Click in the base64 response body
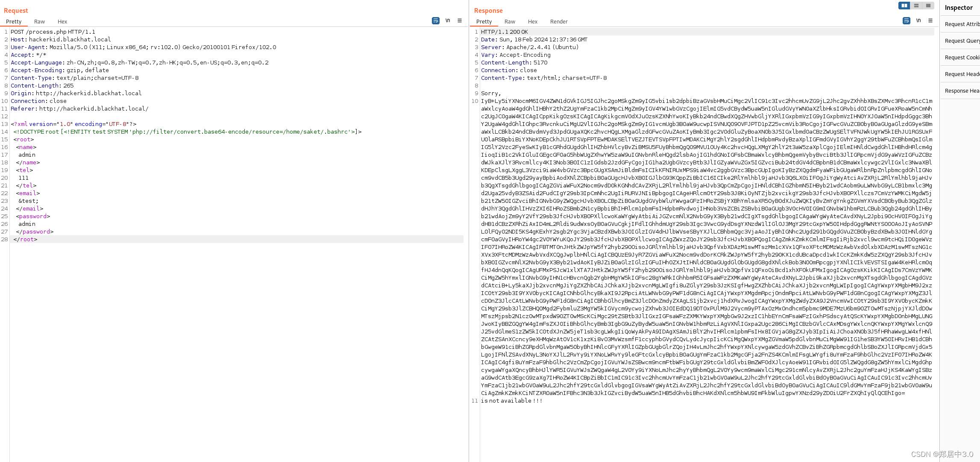This screenshot has height=462, width=980. pyautogui.click(x=707, y=247)
